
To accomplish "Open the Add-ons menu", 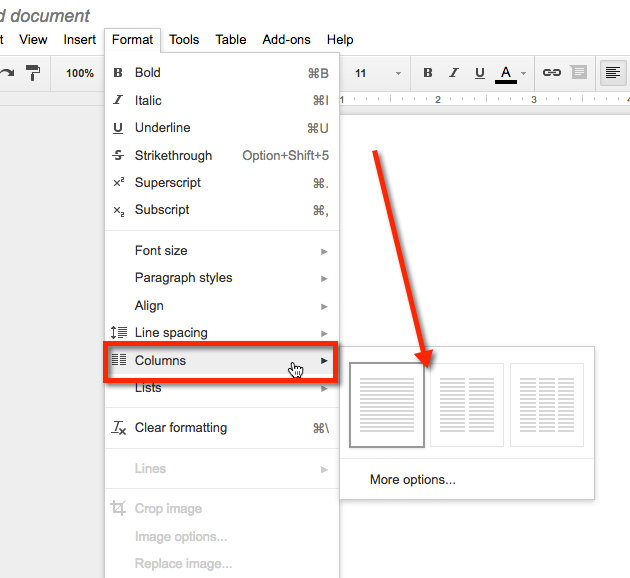I will [286, 40].
